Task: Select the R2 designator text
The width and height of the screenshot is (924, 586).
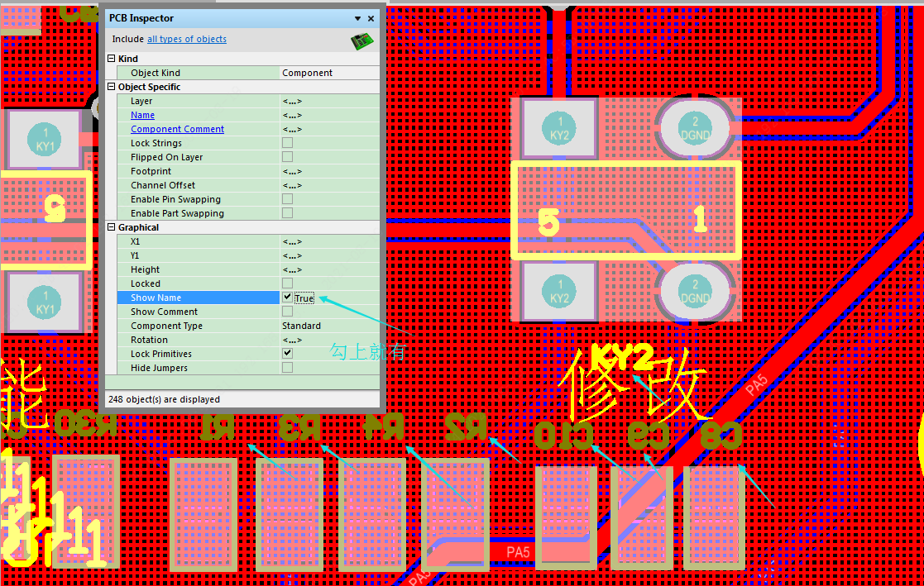Action: pos(466,426)
